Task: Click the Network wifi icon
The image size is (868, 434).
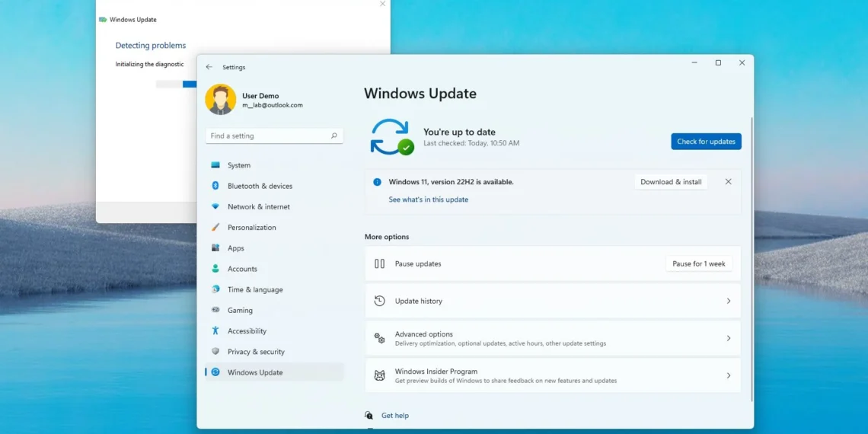Action: [215, 206]
